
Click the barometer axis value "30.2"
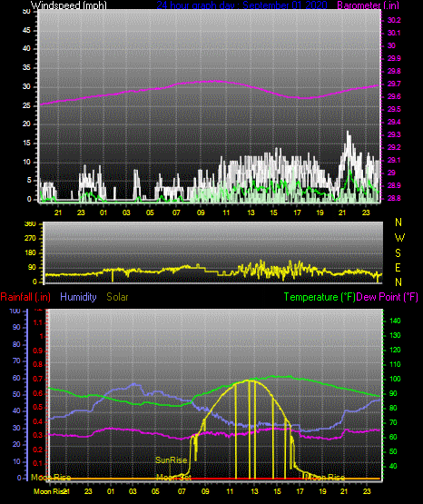(394, 20)
